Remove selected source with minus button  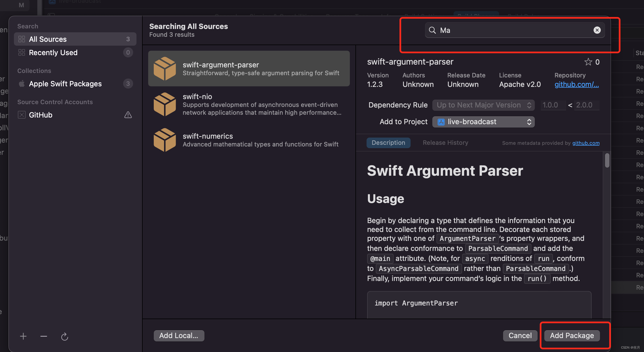click(x=44, y=336)
